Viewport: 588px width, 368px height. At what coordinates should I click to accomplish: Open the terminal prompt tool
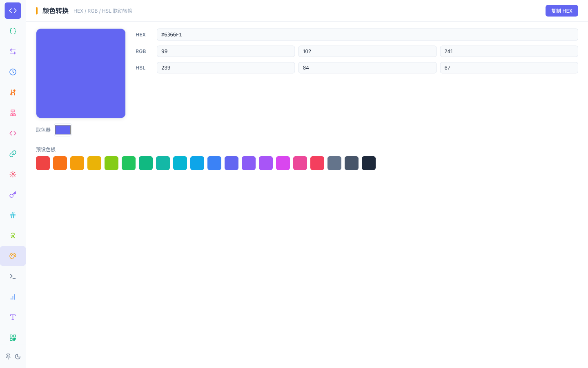[x=13, y=276]
